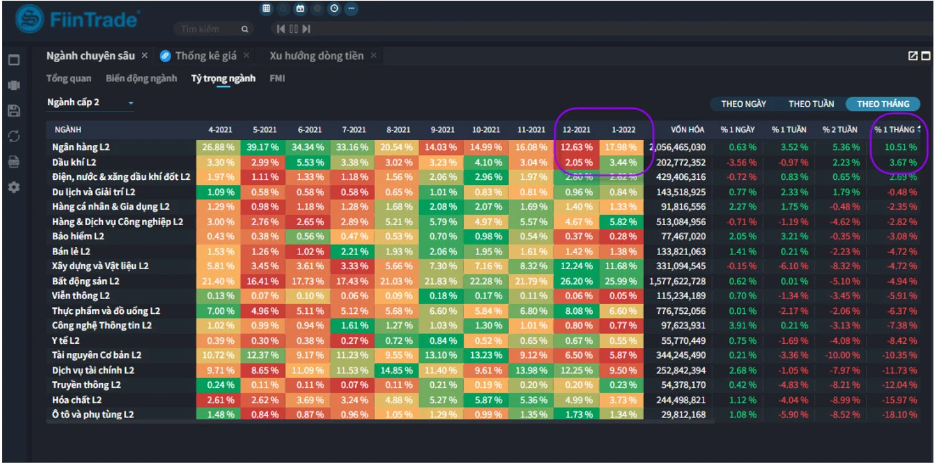
Task: Select the Dầu khí L2 row
Action: [484, 162]
